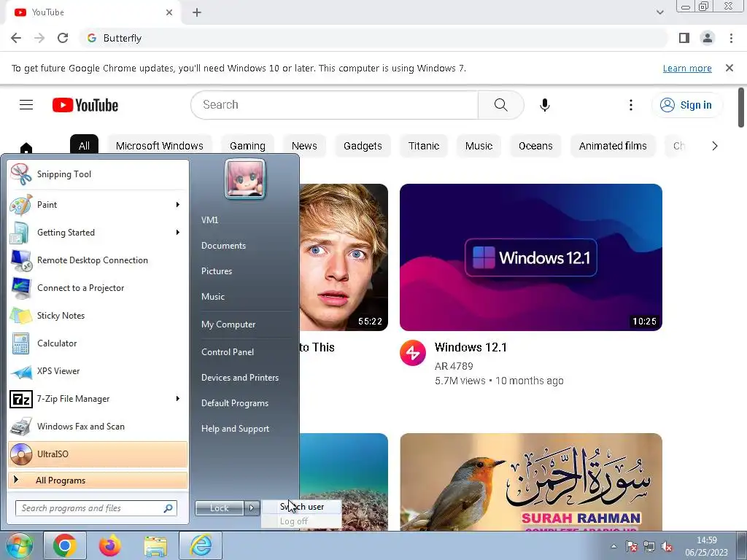Click the user account picture

click(245, 179)
